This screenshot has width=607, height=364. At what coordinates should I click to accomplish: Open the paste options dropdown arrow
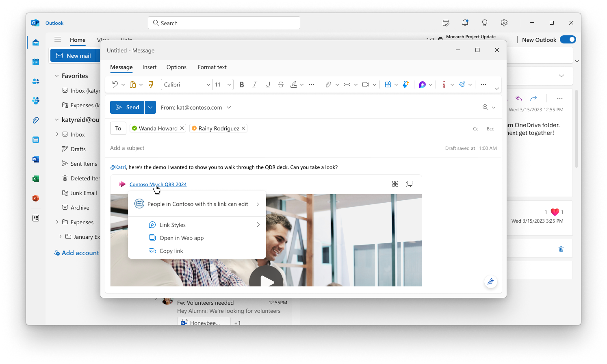click(141, 85)
